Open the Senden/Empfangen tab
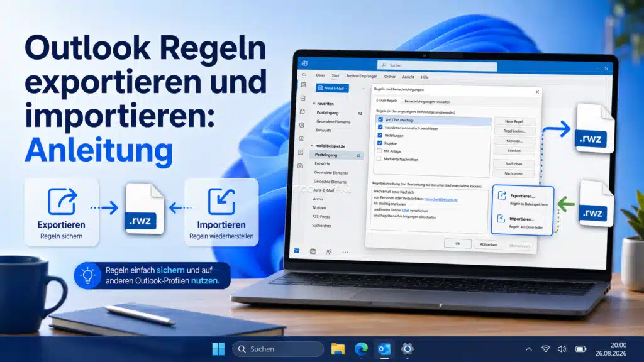The height and width of the screenshot is (362, 644). pos(362,76)
